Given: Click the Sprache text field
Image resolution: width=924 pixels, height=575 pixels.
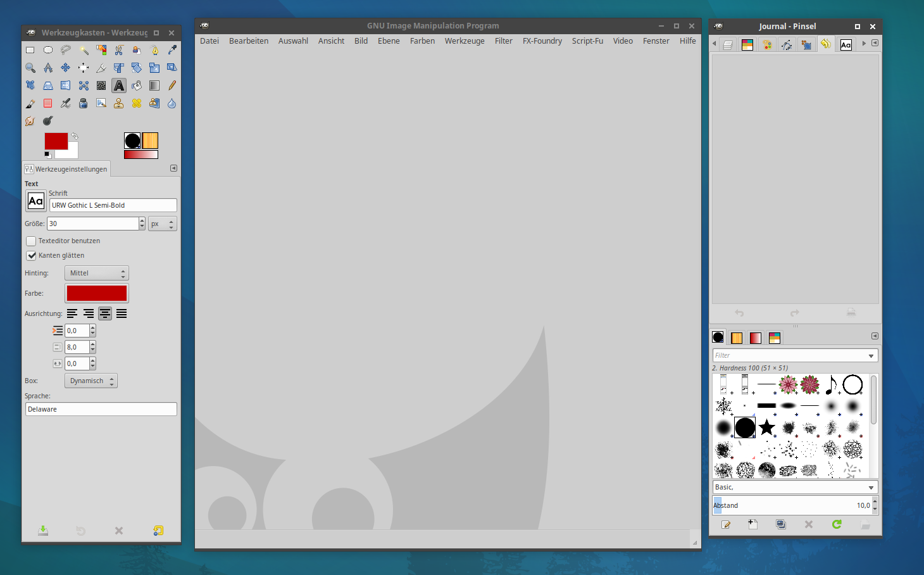Looking at the screenshot, I should click(101, 409).
